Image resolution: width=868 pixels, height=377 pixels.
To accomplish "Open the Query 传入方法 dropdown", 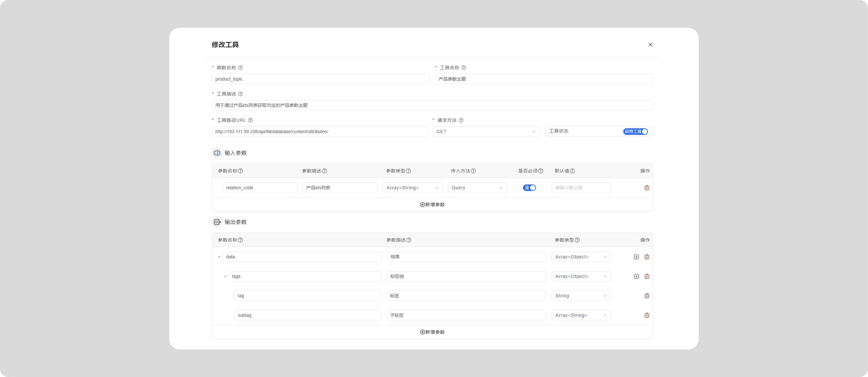I will coord(477,188).
